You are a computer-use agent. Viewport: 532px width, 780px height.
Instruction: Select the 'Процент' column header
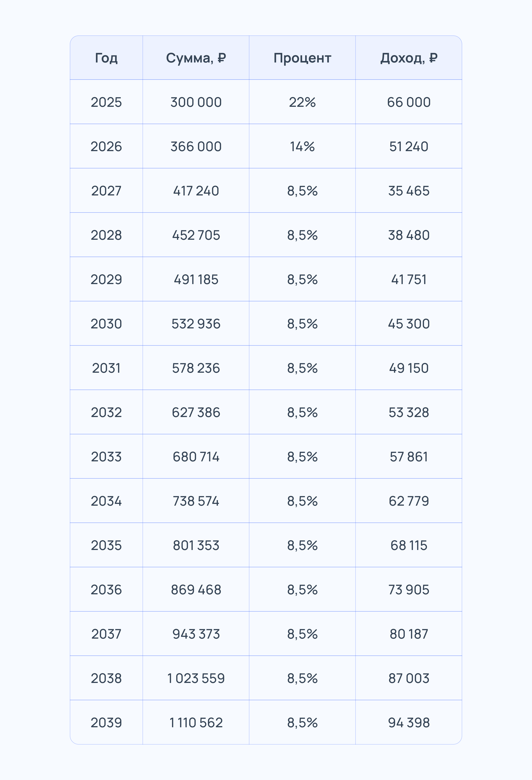(302, 58)
